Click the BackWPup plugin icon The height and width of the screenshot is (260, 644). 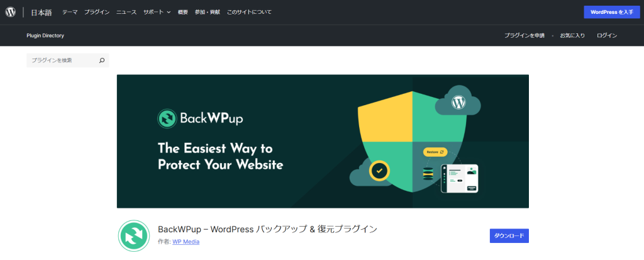click(x=134, y=235)
